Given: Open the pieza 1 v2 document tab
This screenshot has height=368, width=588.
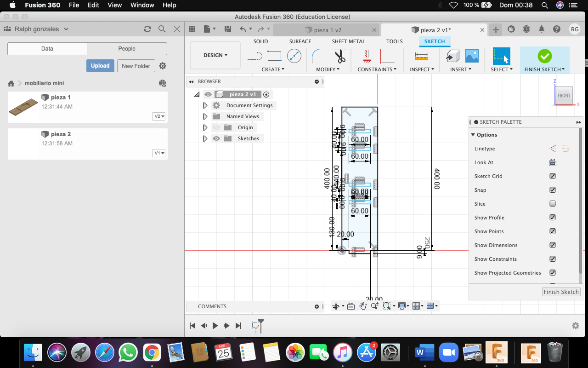Looking at the screenshot, I should [328, 30].
